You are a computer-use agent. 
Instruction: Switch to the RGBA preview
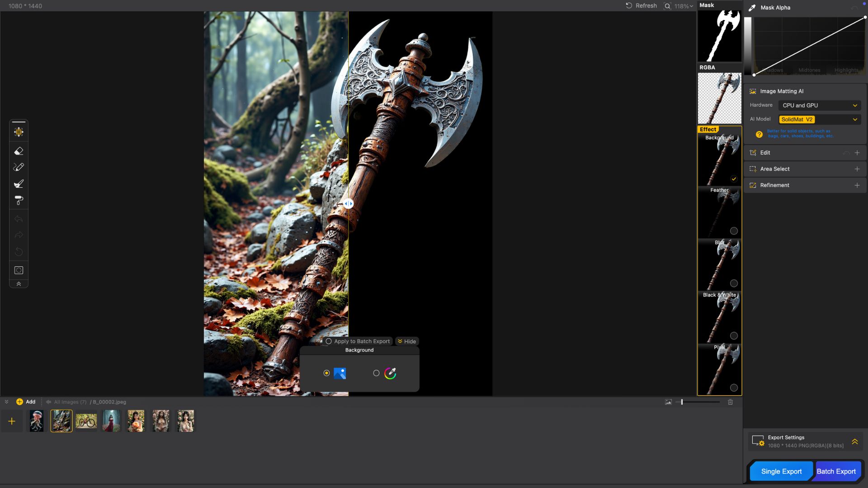tap(719, 98)
